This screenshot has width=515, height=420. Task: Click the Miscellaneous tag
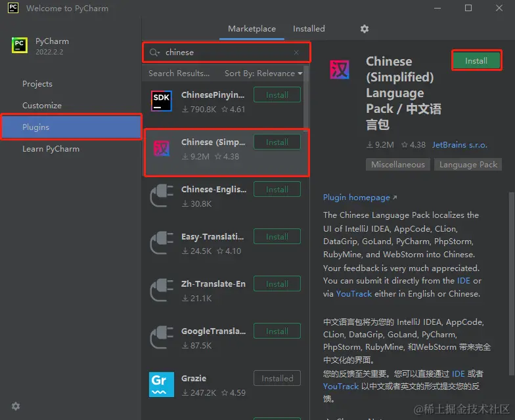pyautogui.click(x=398, y=164)
